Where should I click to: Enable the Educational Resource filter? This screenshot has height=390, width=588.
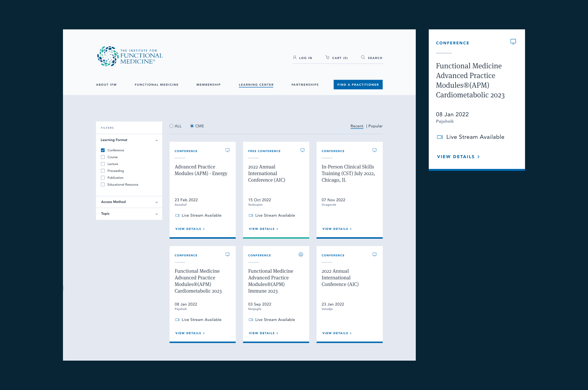coord(103,185)
